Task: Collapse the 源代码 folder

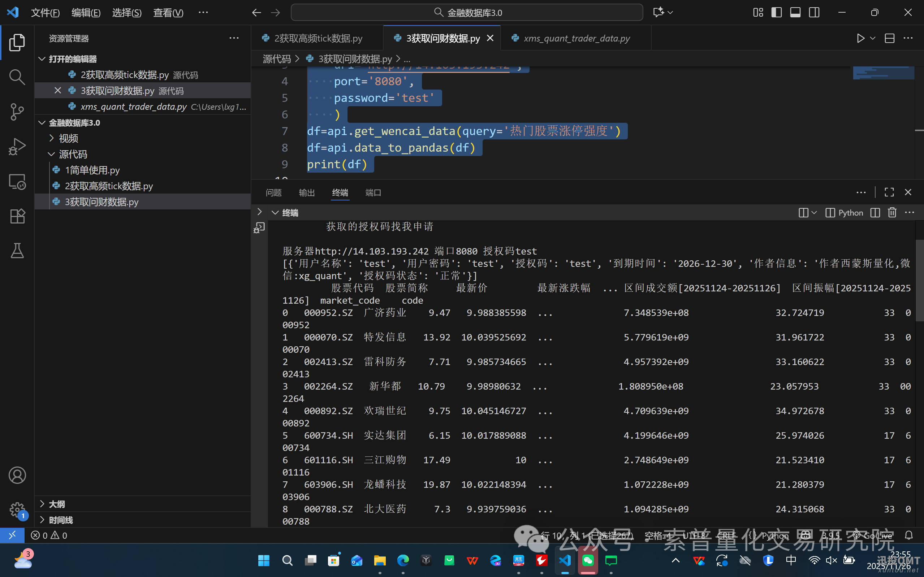Action: [x=73, y=154]
